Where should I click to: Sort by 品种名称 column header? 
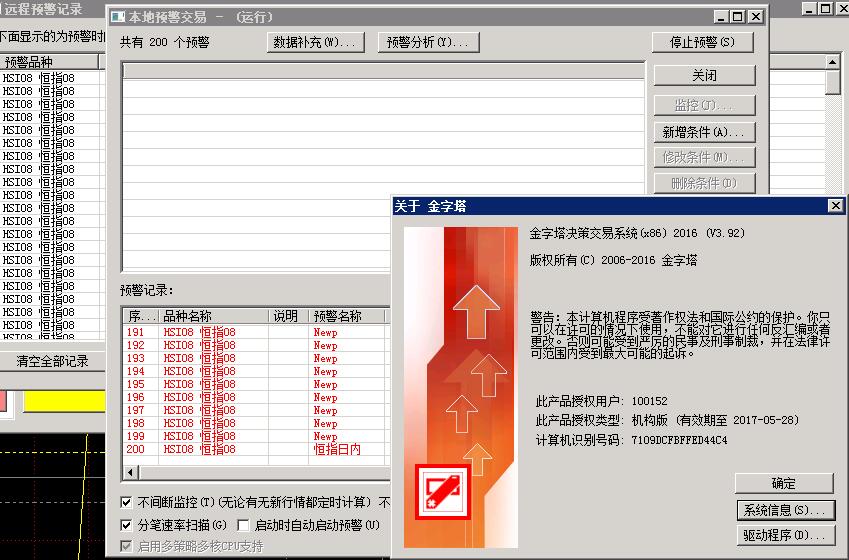(214, 316)
